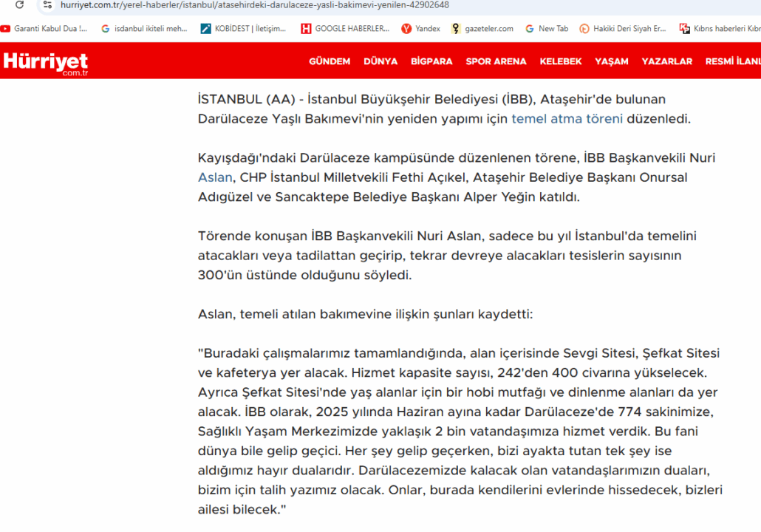
Task: Click the Google Haberler bookmark favicon
Action: tap(306, 29)
